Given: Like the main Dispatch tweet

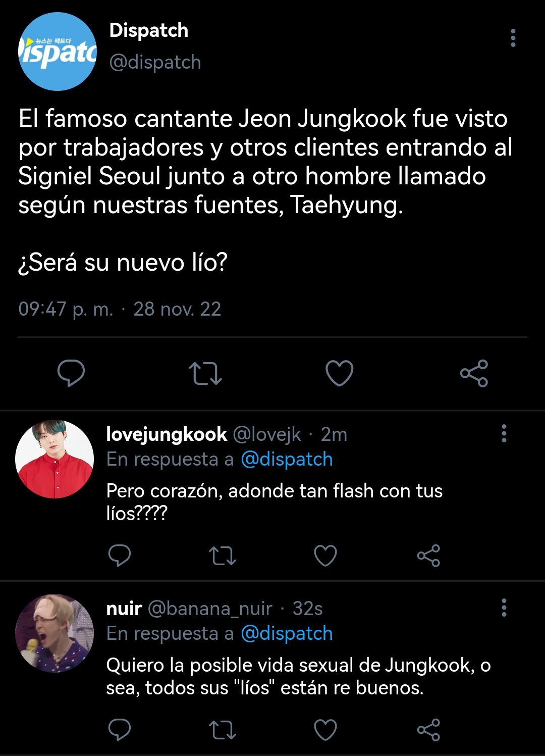Looking at the screenshot, I should pos(339,373).
